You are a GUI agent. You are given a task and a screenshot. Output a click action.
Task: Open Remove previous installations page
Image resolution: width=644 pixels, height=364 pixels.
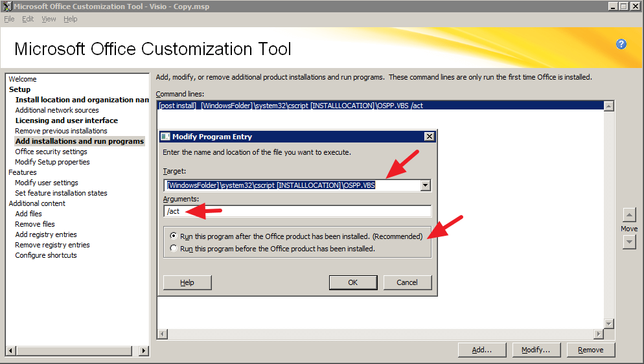[61, 131]
